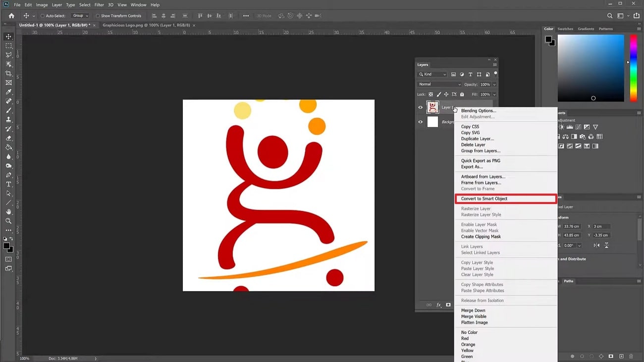
Task: Open the Layers panel flyout menu
Action: coord(494,65)
